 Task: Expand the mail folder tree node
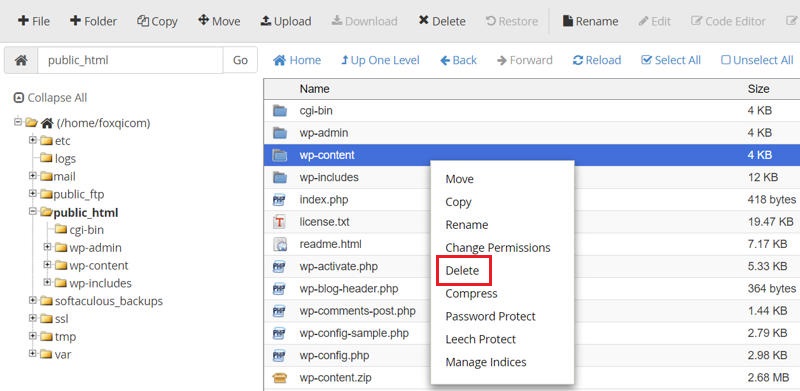coord(33,176)
